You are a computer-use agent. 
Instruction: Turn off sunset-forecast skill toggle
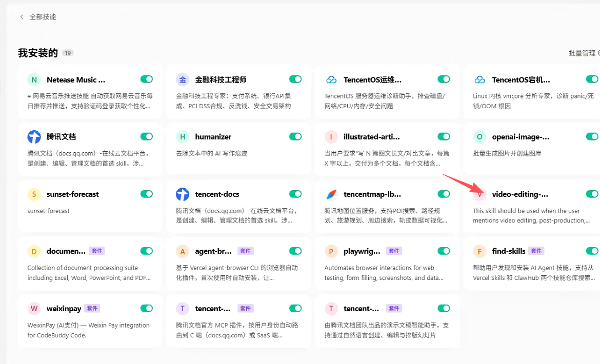147,194
